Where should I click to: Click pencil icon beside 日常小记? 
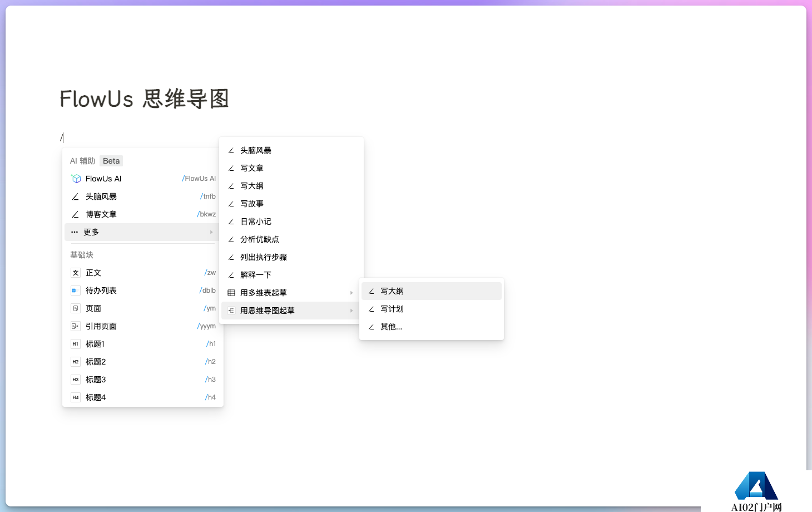point(231,221)
